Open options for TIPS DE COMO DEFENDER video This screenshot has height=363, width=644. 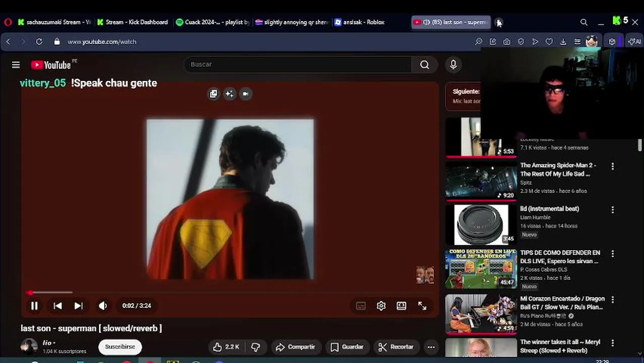[613, 254]
